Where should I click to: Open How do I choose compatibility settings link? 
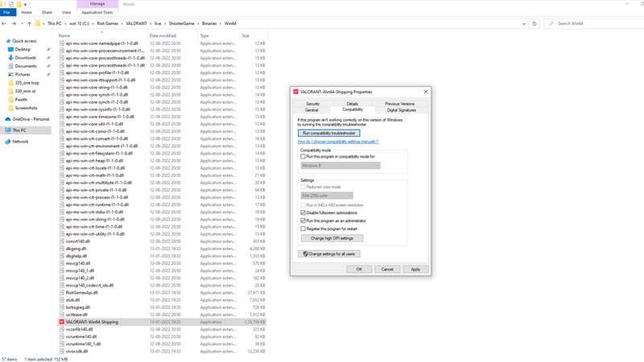(x=337, y=142)
